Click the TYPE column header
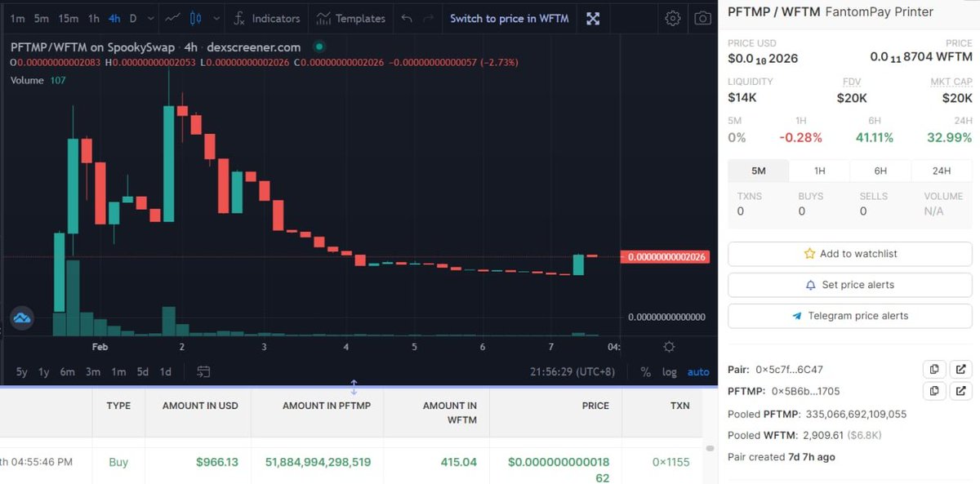This screenshot has height=484, width=980. [x=118, y=406]
